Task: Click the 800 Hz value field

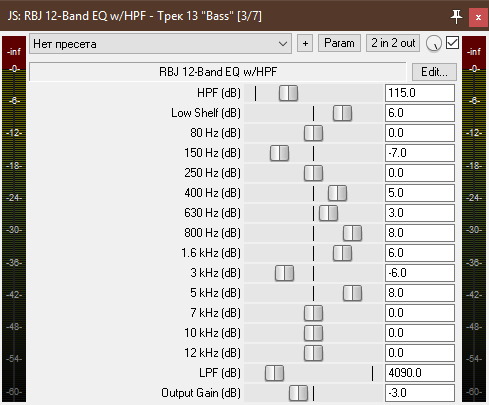Action: (420, 233)
